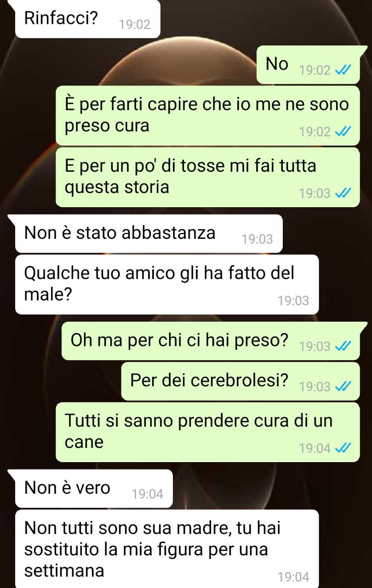Tap the 19:02 timestamp on 'Rinfacci?'
The height and width of the screenshot is (588, 372).
point(135,25)
